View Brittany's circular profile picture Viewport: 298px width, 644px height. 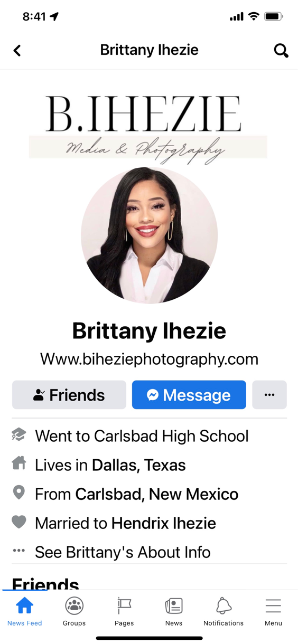tap(149, 235)
